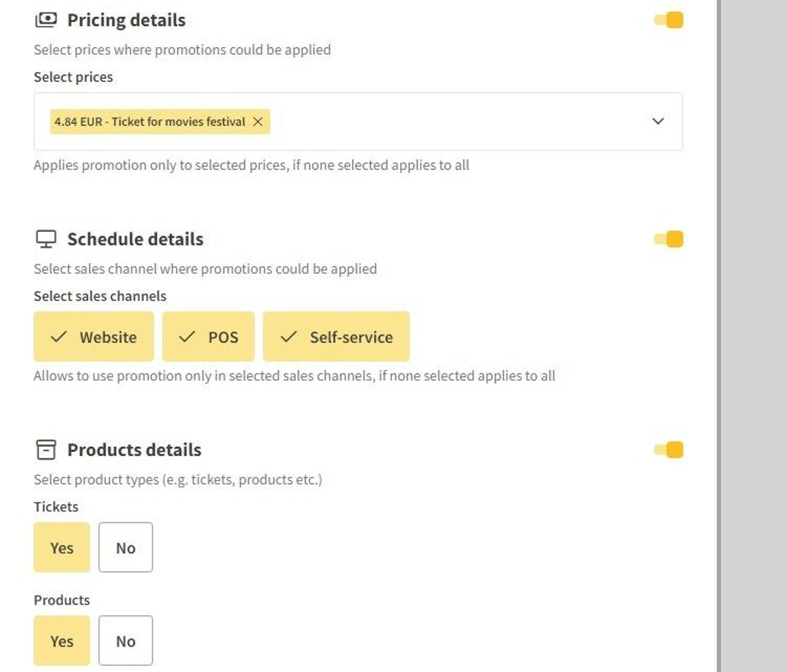Disable the Pricing details toggle

coord(669,20)
